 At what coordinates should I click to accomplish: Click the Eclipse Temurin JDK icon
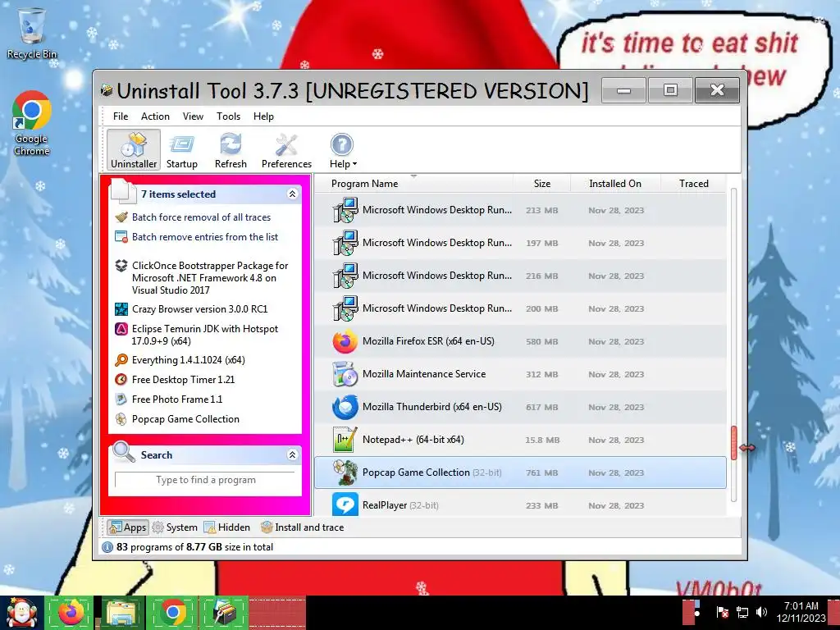click(121, 328)
